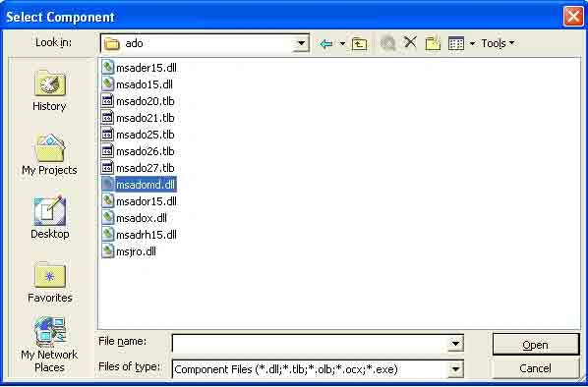Select file msador15.dll
The height and width of the screenshot is (387, 588).
point(139,201)
